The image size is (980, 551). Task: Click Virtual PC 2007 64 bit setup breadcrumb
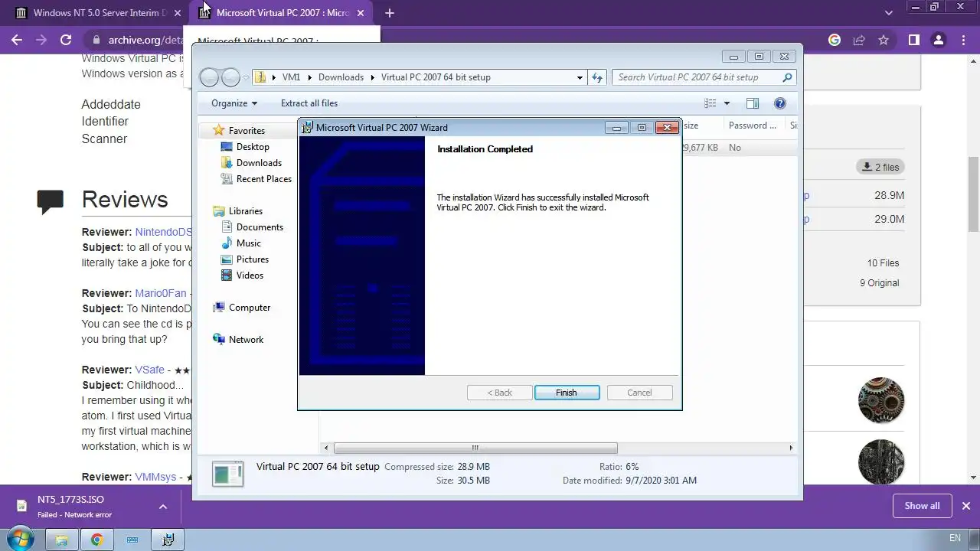pos(436,77)
